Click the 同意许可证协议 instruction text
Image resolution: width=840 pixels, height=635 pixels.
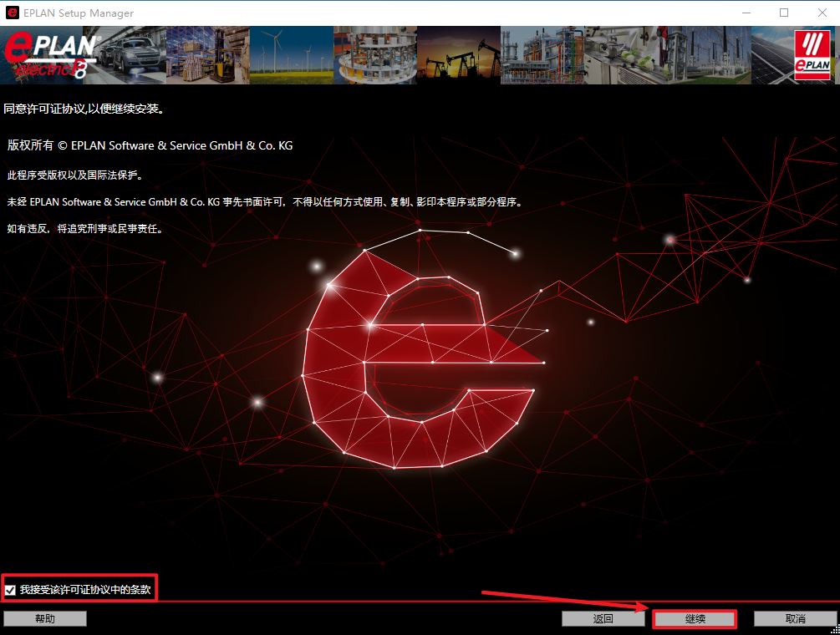pos(84,109)
